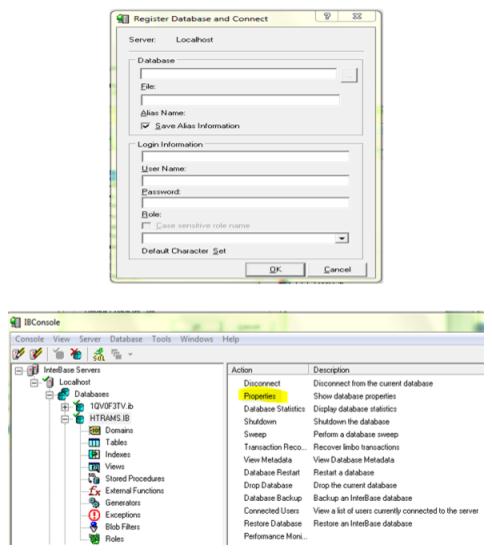Click the 1QV0F3TV.ib database icon
Viewport: 492px width, 555px height.
click(79, 406)
